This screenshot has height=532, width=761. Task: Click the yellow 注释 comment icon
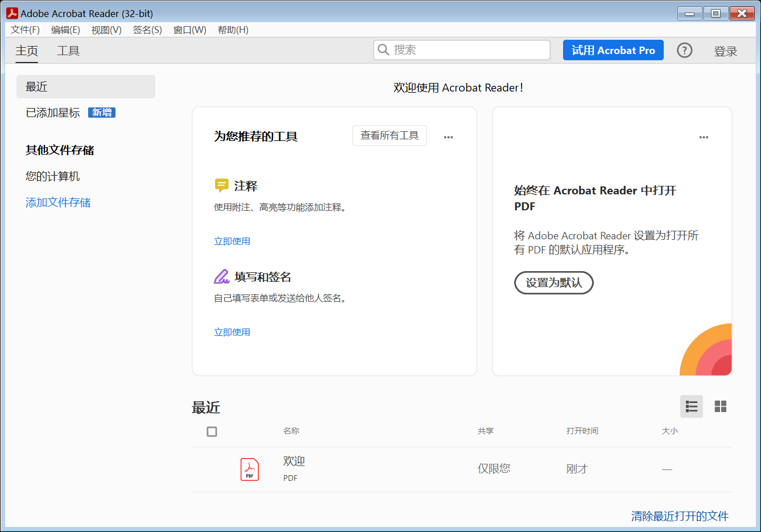click(221, 185)
